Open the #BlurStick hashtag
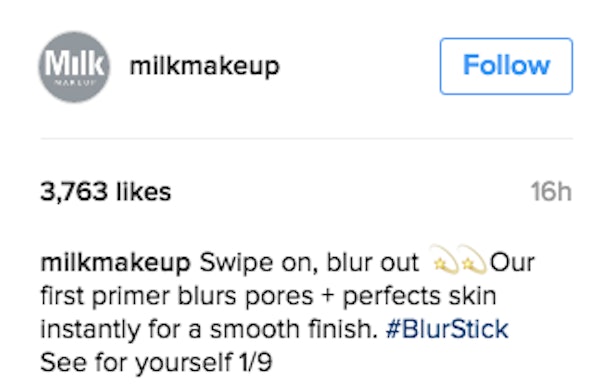This screenshot has width=614, height=390. point(447,328)
